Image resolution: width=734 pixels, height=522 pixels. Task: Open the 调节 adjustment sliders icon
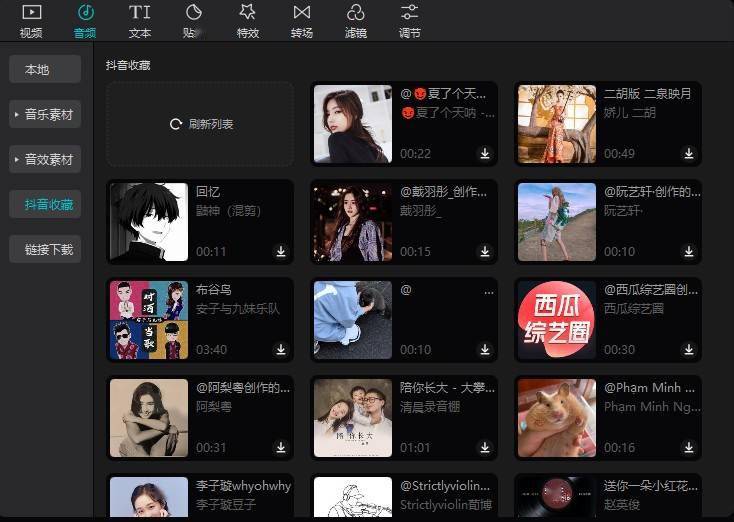point(410,13)
